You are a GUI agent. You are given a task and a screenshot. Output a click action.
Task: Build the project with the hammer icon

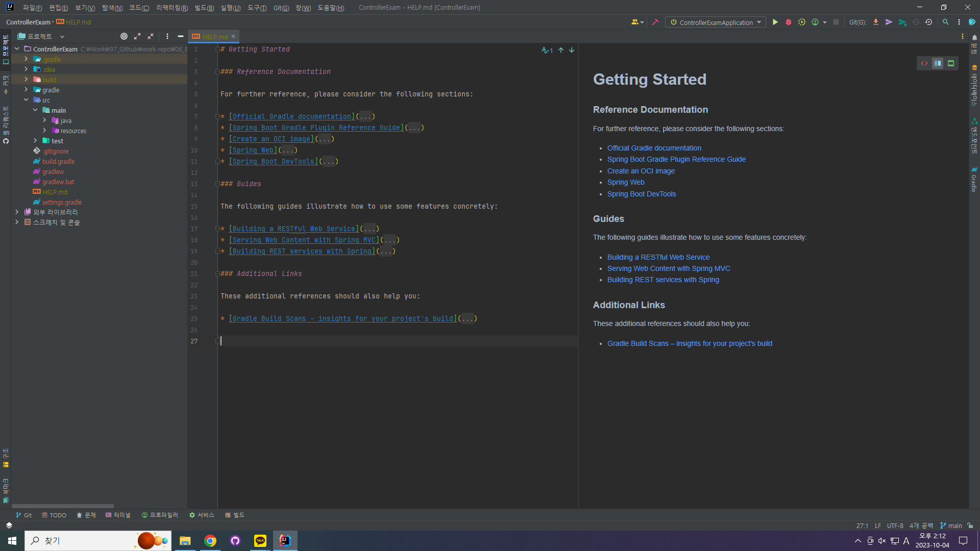[x=655, y=22]
